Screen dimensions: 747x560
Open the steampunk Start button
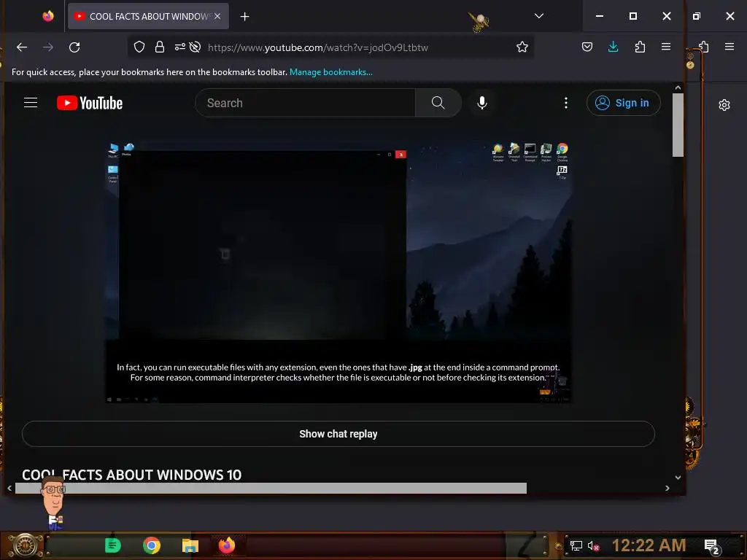[25, 545]
